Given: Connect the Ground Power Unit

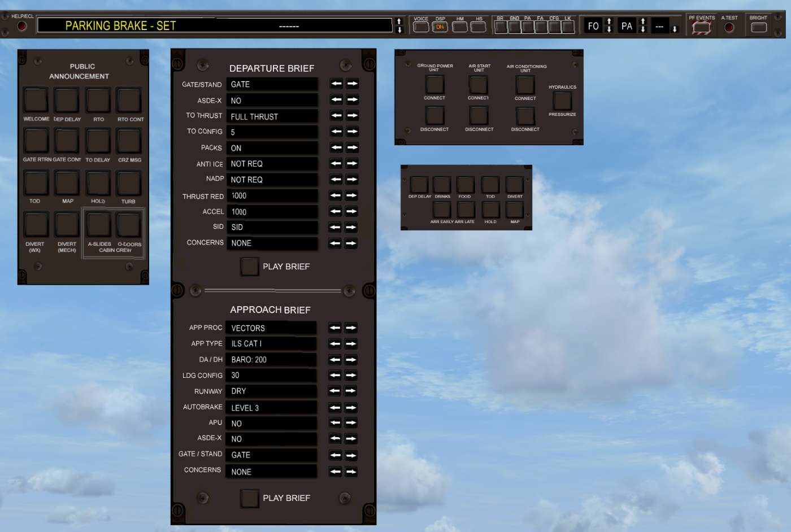Looking at the screenshot, I should (434, 85).
